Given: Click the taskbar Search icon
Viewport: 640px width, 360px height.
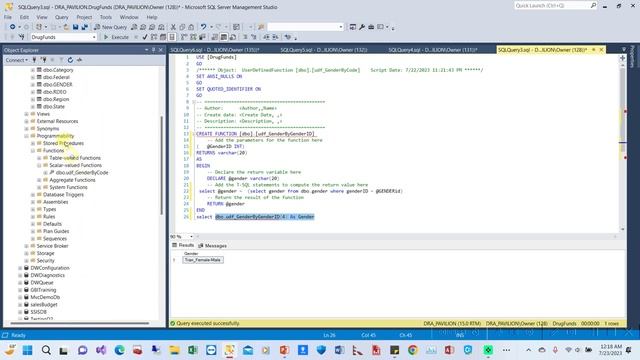Looking at the screenshot, I should 46,350.
